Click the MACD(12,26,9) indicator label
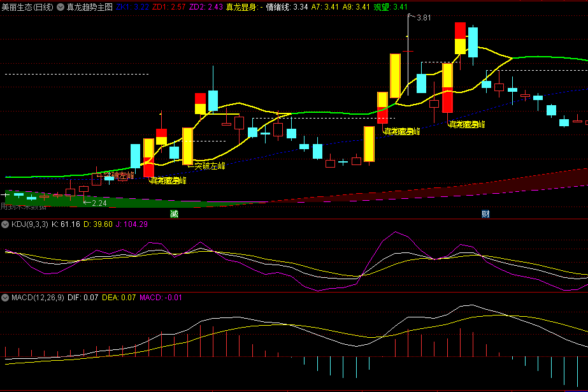588x392 pixels. coord(38,298)
